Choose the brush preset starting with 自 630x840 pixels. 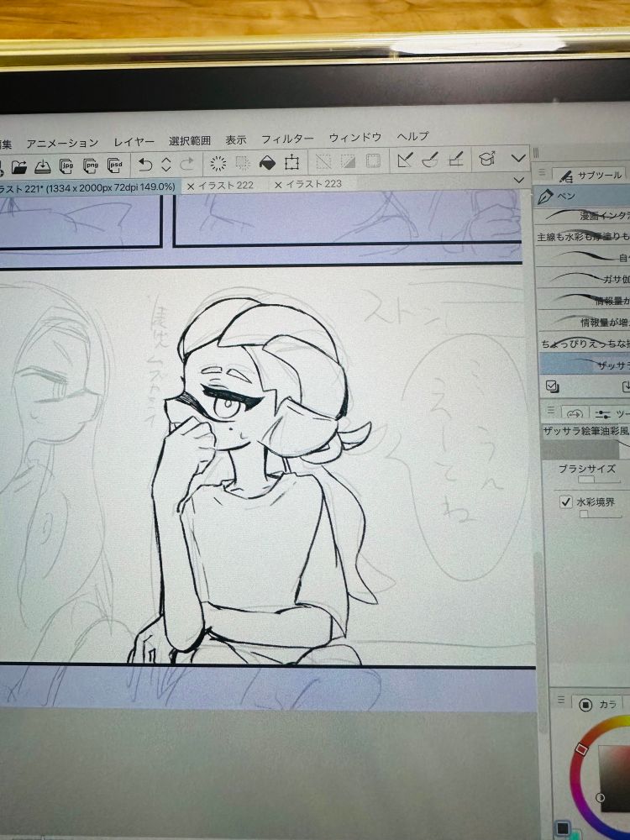[583, 257]
